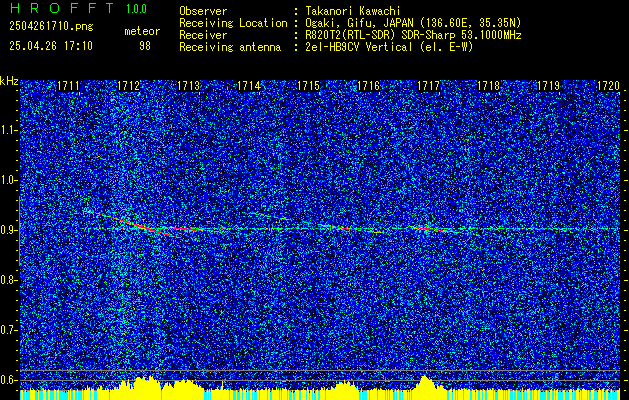The image size is (629, 400).
Task: Click meteor count value 98
Action: point(145,46)
